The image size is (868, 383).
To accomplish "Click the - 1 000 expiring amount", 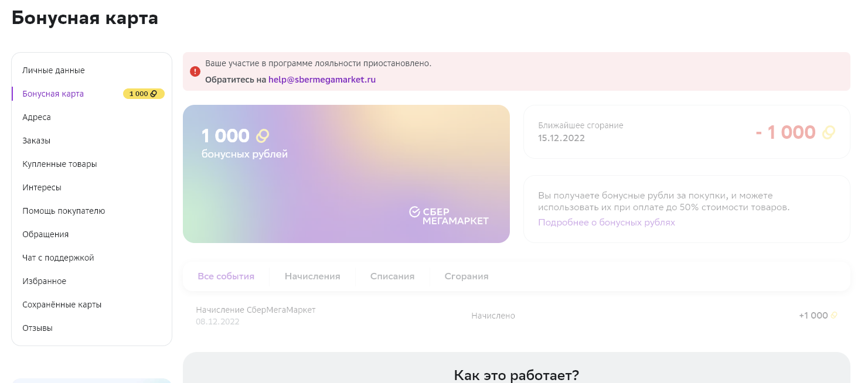I will pyautogui.click(x=785, y=132).
